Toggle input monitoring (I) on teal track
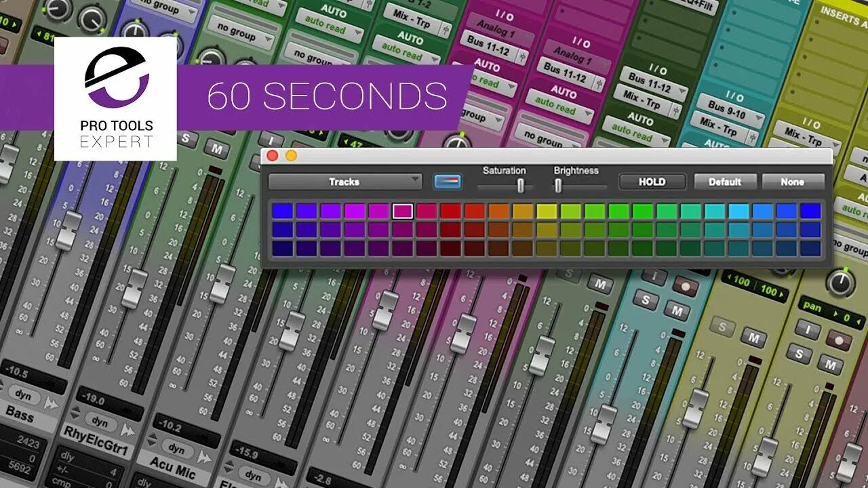868x488 pixels. click(654, 276)
